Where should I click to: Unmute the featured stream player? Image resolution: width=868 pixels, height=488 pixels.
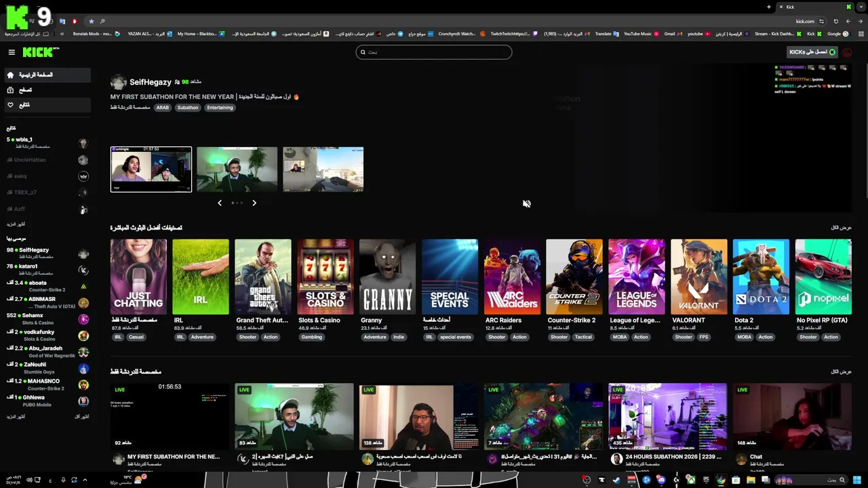[x=526, y=203]
